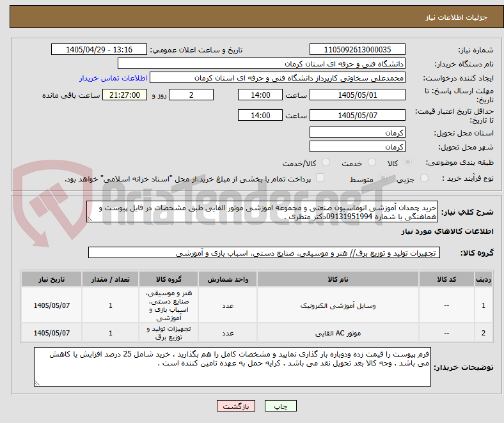
Task: Open اطلاعات تماس خریدار contact link
Action: point(113,78)
